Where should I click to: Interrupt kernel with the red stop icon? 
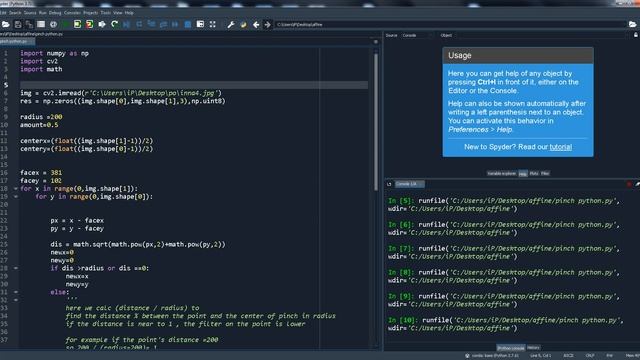click(629, 184)
